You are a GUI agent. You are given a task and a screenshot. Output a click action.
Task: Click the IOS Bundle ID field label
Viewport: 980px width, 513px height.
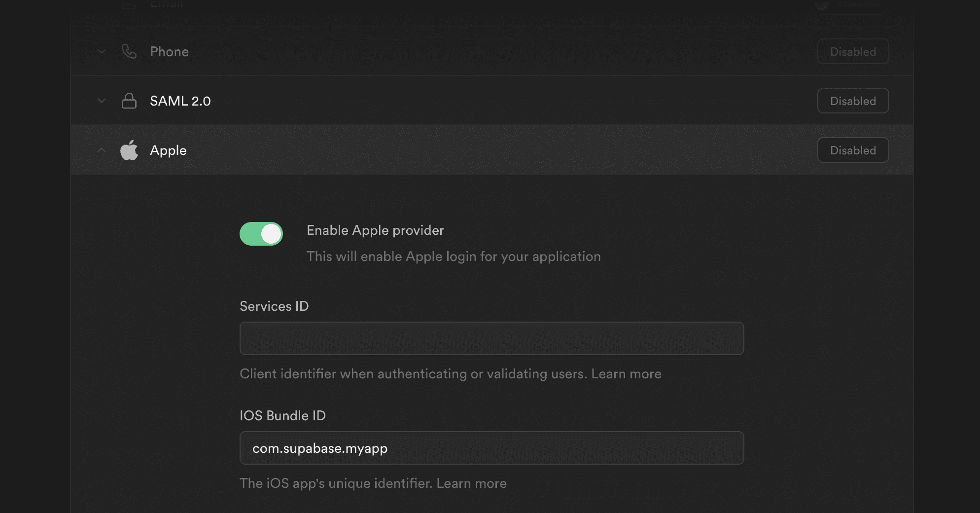click(x=282, y=416)
